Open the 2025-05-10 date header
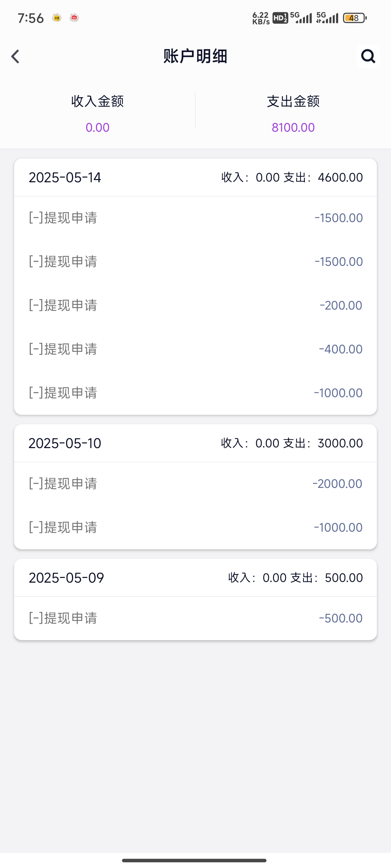The width and height of the screenshot is (391, 868). click(x=195, y=443)
